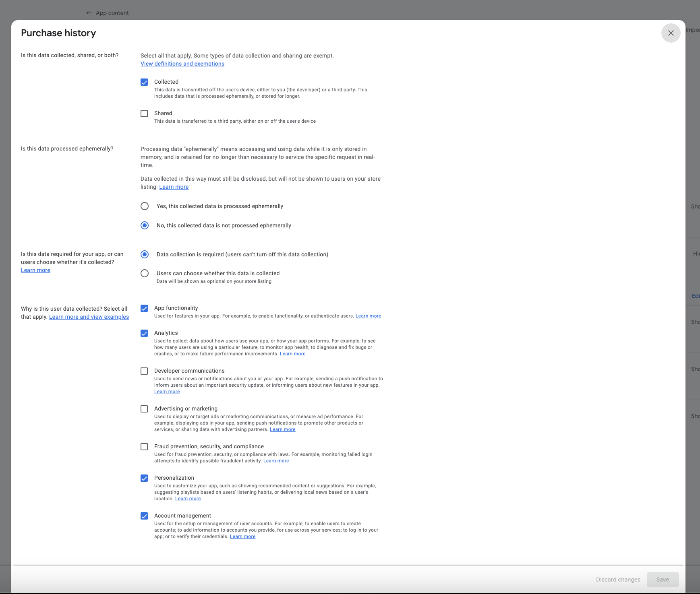The height and width of the screenshot is (594, 700).
Task: Uncheck the Account management checkbox
Action: [x=144, y=516]
